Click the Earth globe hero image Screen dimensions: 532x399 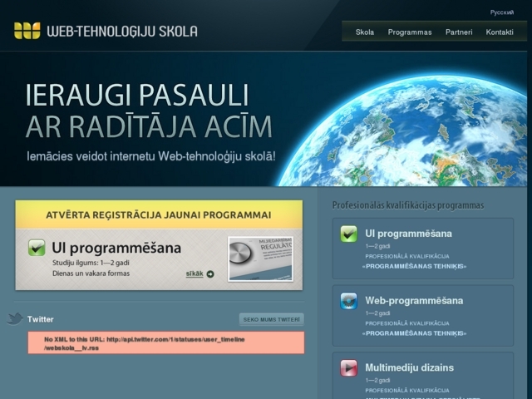pyautogui.click(x=402, y=131)
